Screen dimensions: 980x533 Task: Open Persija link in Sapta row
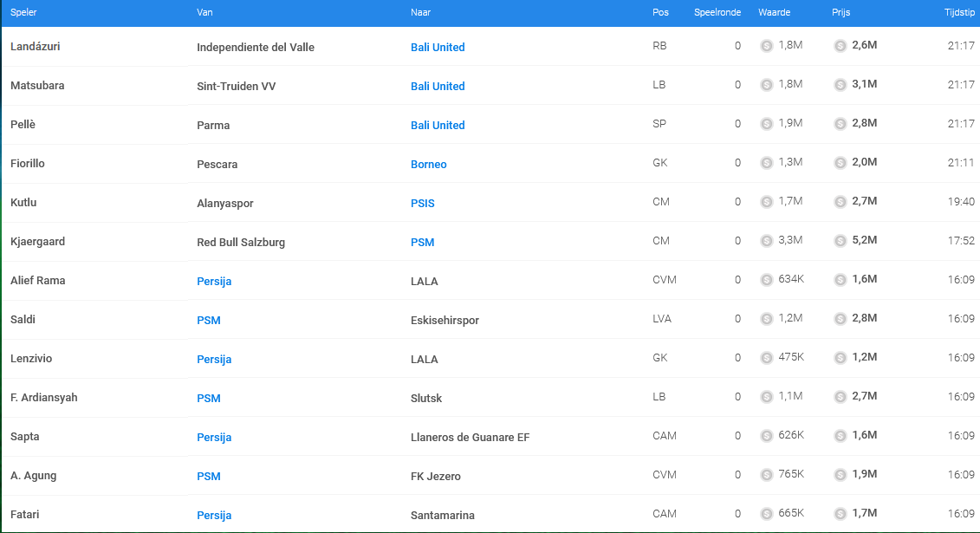pos(214,438)
